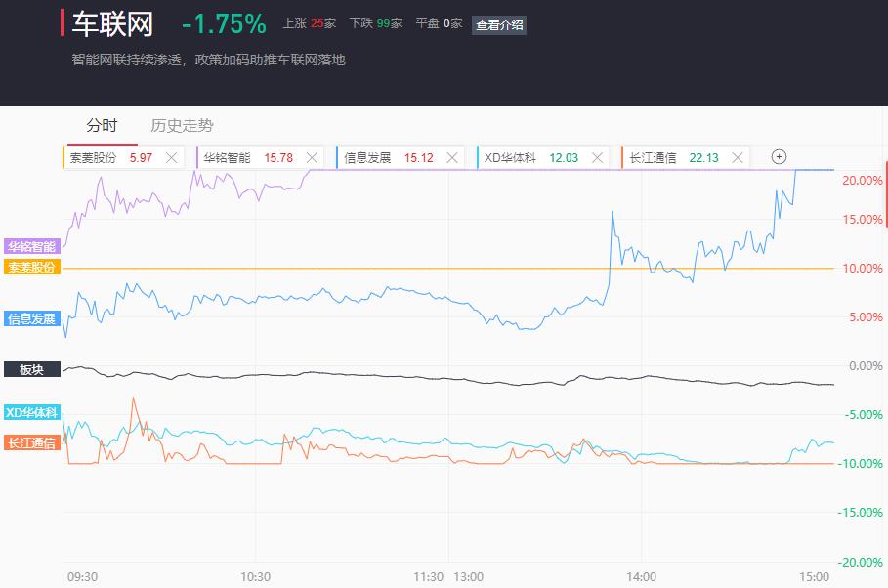Click the XD华体科 cyan line label
The image size is (888, 588).
pyautogui.click(x=32, y=412)
